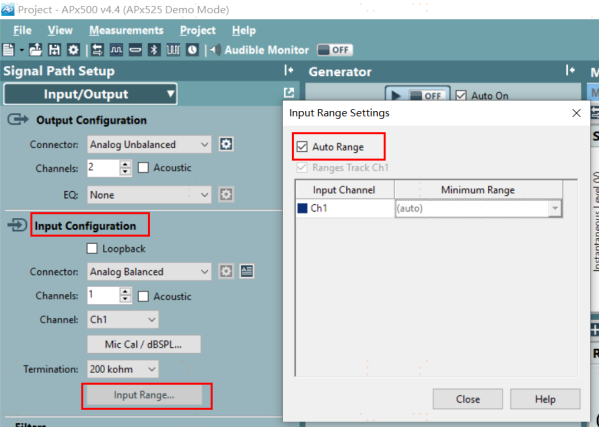This screenshot has width=599, height=427.
Task: Open the Project menu
Action: pyautogui.click(x=198, y=30)
